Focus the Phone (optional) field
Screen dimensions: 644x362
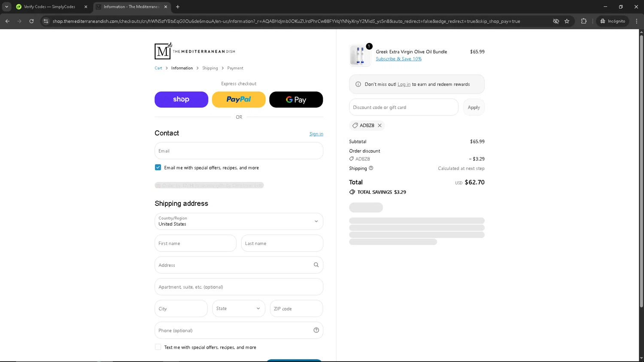pyautogui.click(x=239, y=330)
